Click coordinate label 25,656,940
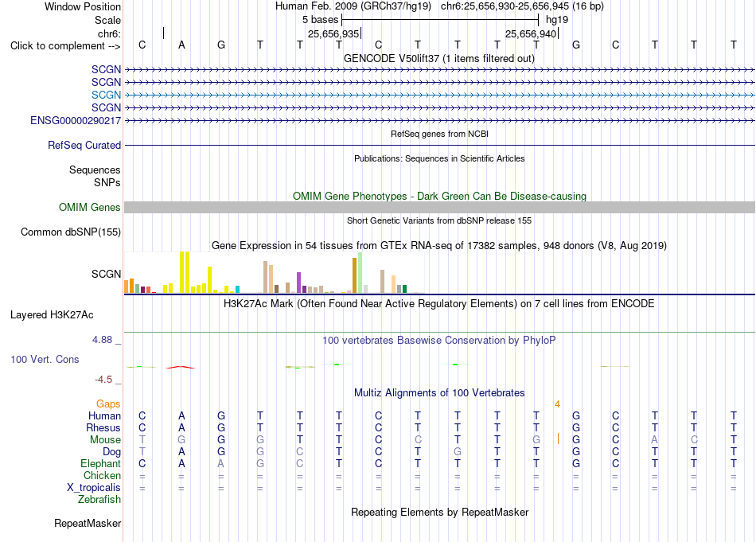 point(531,33)
